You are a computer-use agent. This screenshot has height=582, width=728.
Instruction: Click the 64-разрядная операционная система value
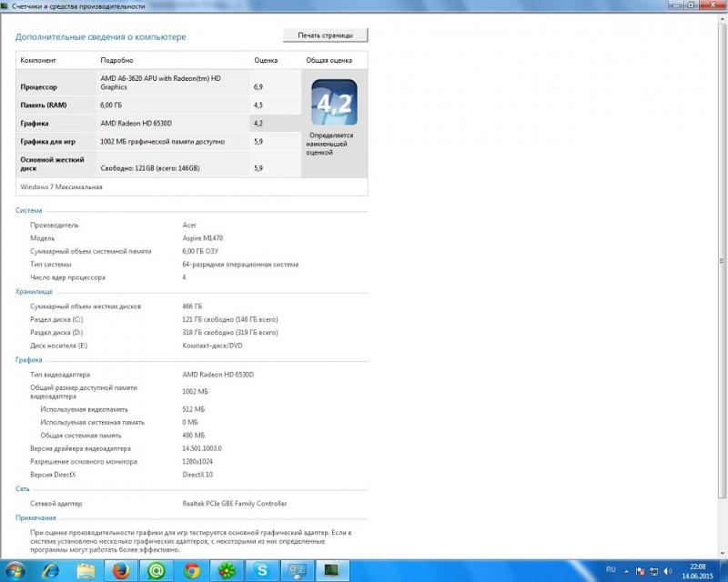(x=240, y=264)
